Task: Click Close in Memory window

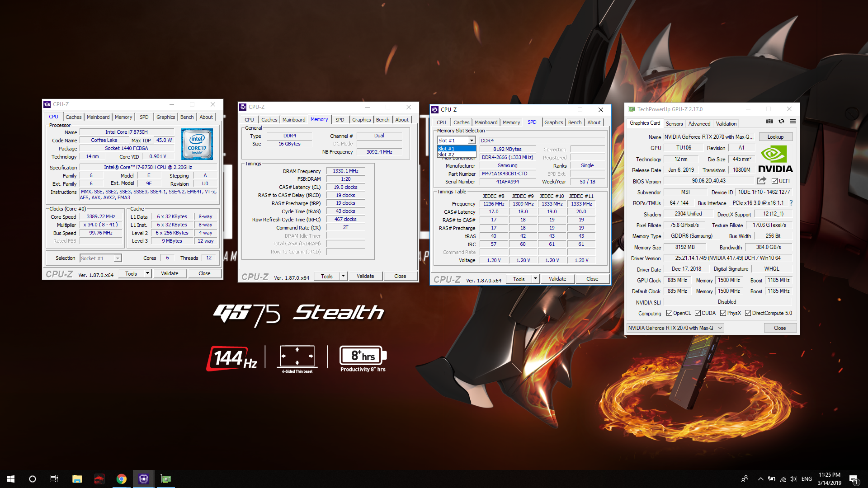Action: 400,276
